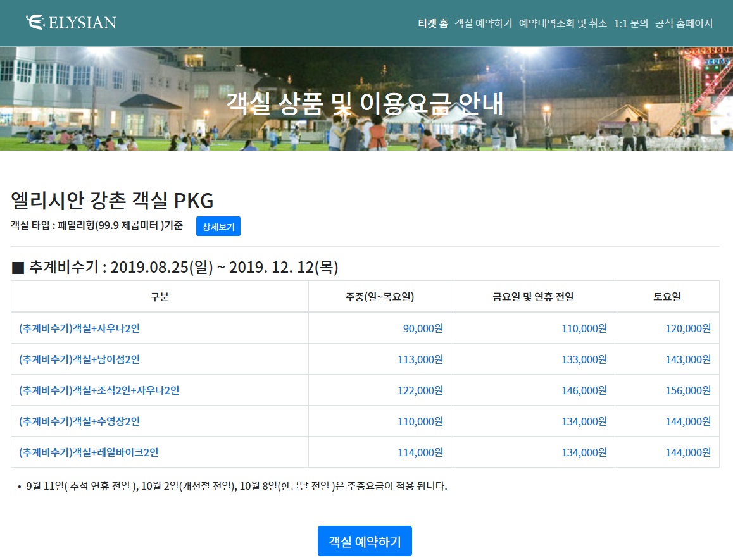Click the 134,000원 Friday price for 레일바이크2인

point(584,452)
